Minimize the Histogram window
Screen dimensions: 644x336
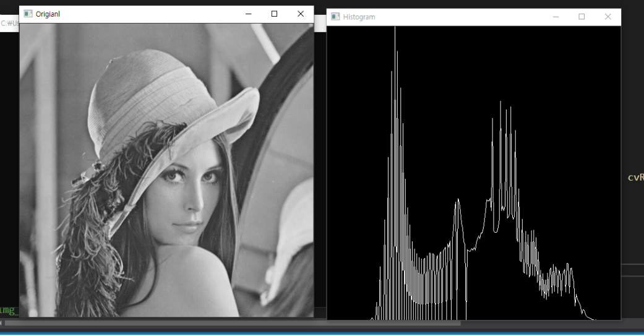(556, 17)
